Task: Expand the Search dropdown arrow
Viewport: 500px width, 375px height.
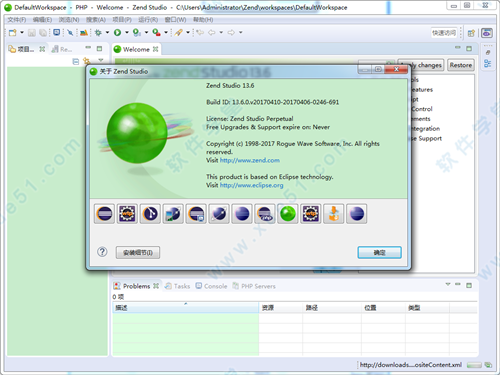Action: pos(188,32)
